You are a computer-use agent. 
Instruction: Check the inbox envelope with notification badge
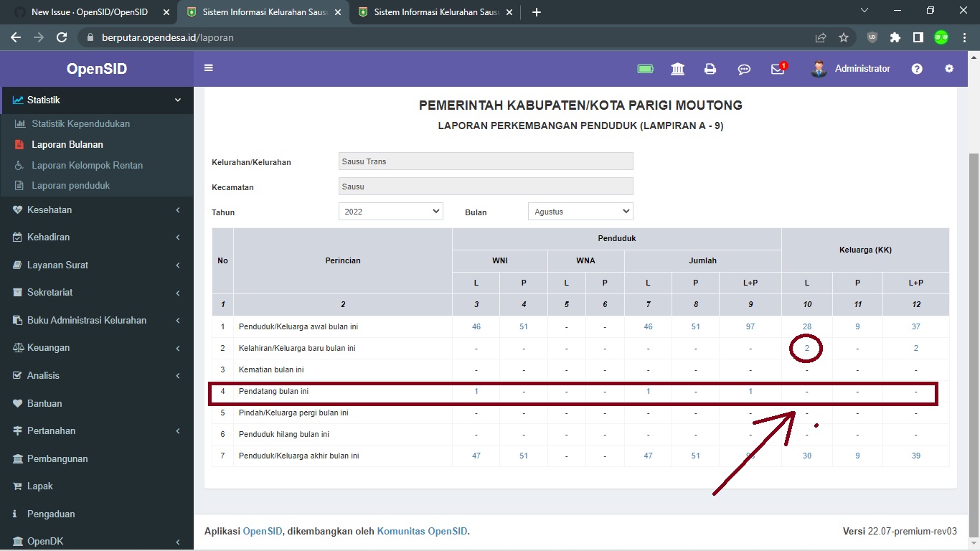point(777,69)
